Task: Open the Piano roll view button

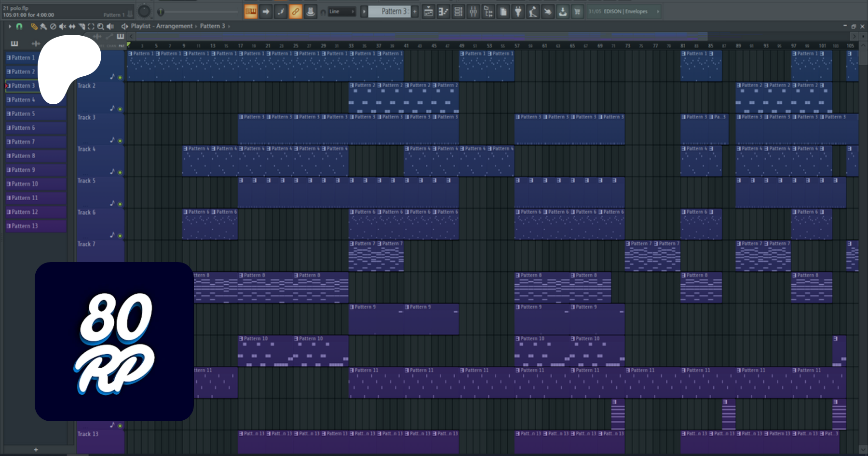Action: (443, 12)
